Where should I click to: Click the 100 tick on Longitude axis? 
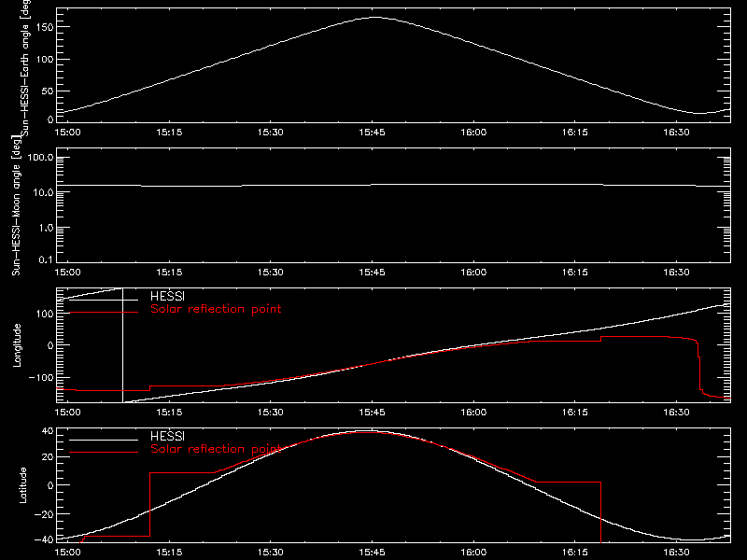pyautogui.click(x=44, y=314)
